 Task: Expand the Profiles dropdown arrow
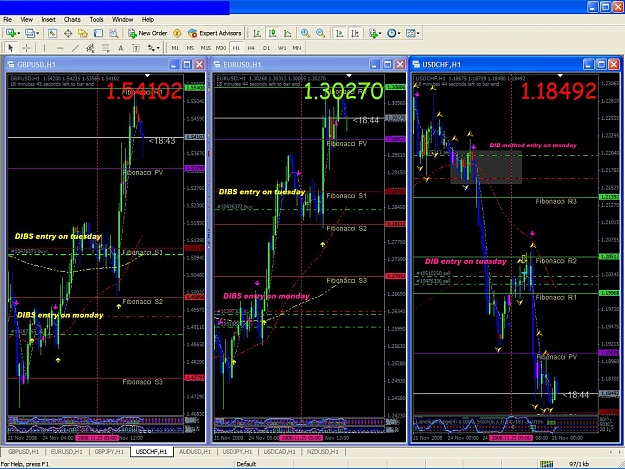coord(38,33)
